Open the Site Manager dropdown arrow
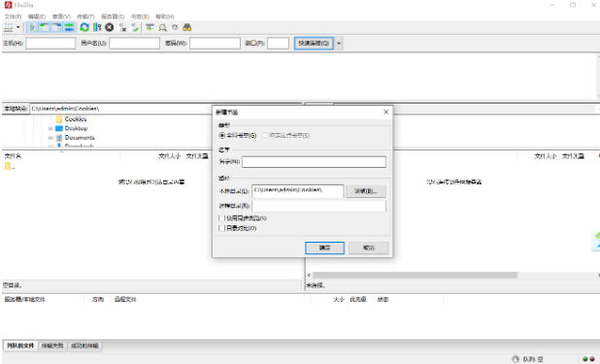The width and height of the screenshot is (600, 364). click(x=18, y=27)
